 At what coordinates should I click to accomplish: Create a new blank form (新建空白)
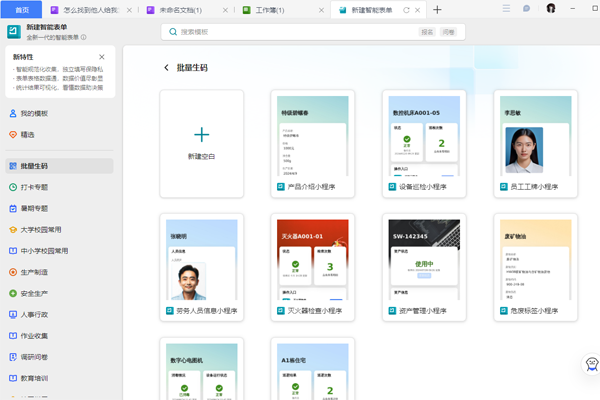201,143
